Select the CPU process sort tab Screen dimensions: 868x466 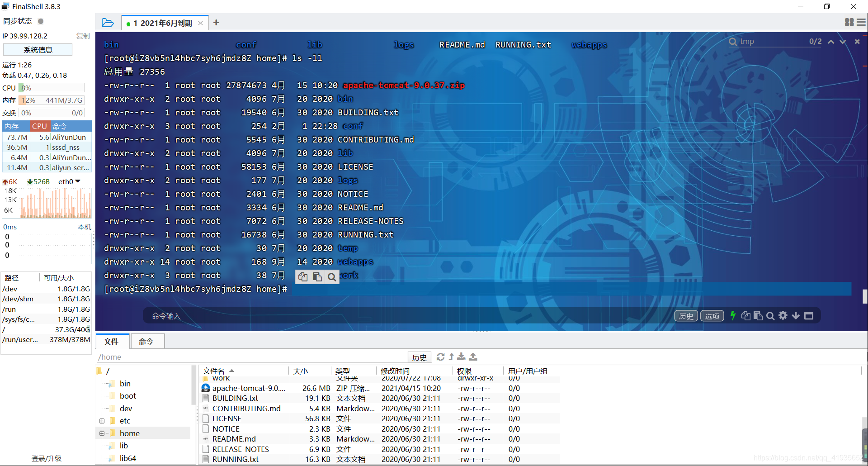(x=39, y=126)
